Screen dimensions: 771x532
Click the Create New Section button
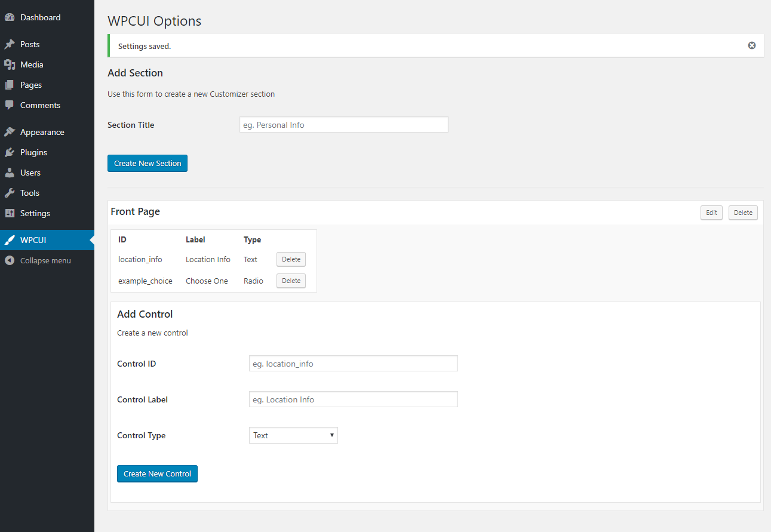point(148,163)
